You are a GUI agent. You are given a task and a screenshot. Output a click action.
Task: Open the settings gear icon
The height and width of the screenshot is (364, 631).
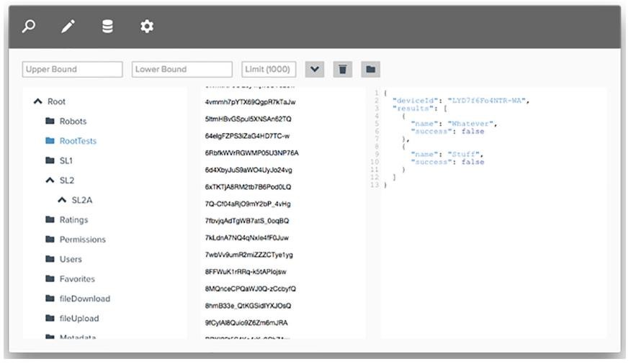(147, 27)
